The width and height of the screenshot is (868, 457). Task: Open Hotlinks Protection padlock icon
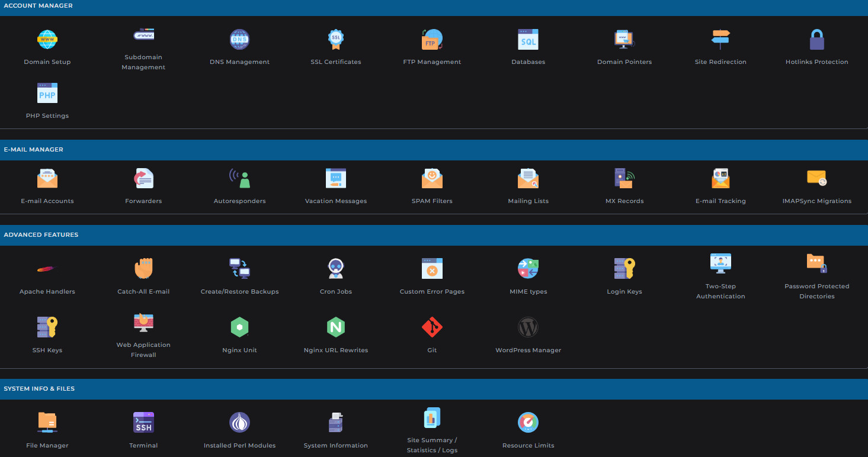tap(817, 40)
